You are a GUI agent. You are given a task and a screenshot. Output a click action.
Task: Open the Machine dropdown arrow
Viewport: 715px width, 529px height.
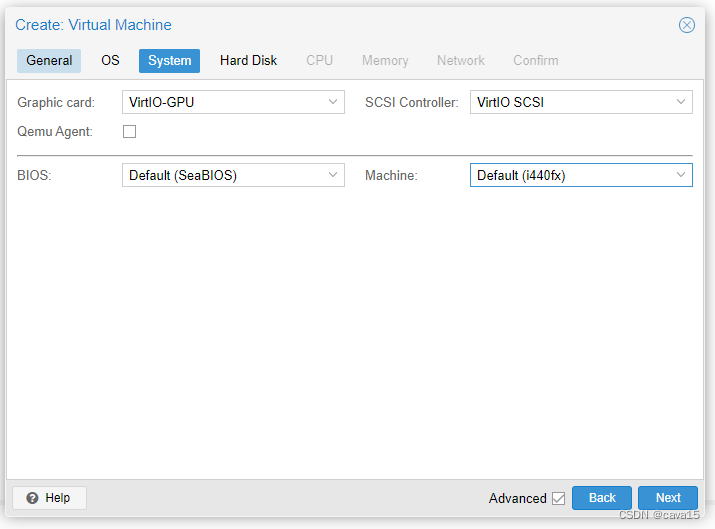point(681,175)
